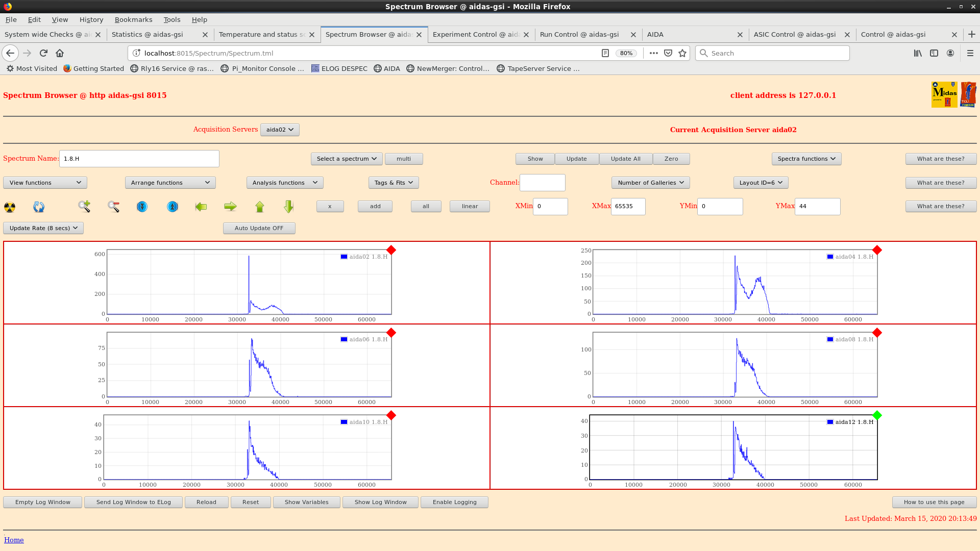Click the green up arrow icon
The height and width of the screenshot is (551, 980).
260,207
